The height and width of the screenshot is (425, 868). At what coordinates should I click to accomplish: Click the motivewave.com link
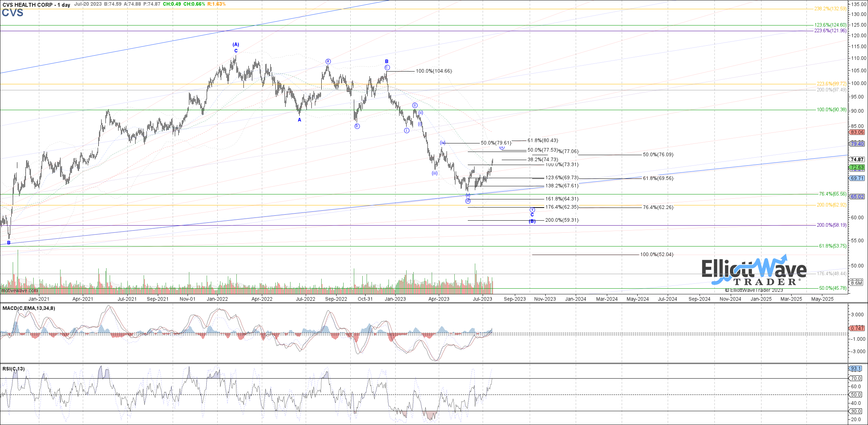click(x=19, y=291)
